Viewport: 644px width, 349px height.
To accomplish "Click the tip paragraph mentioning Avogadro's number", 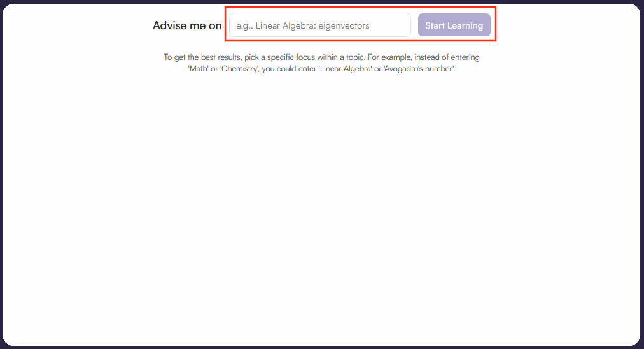I will click(321, 63).
